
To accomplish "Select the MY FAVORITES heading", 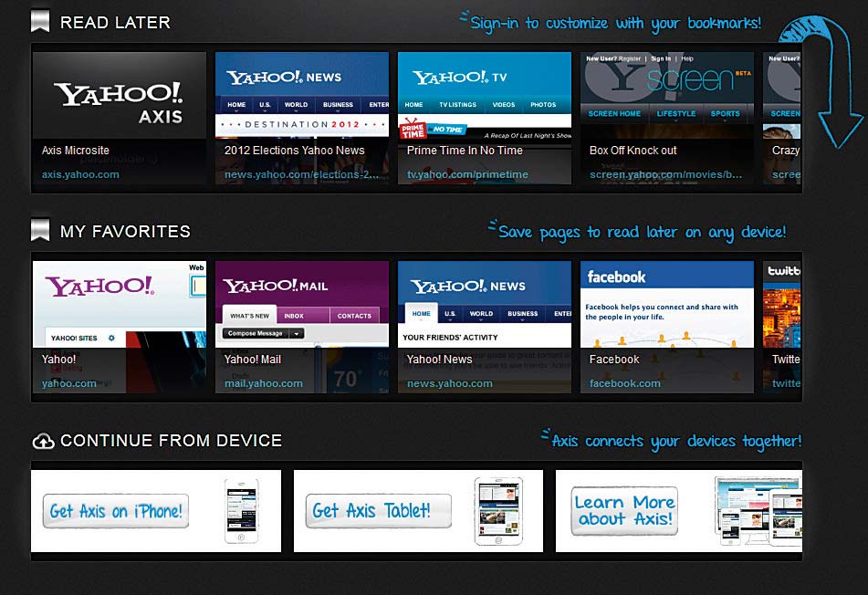I will pyautogui.click(x=125, y=232).
